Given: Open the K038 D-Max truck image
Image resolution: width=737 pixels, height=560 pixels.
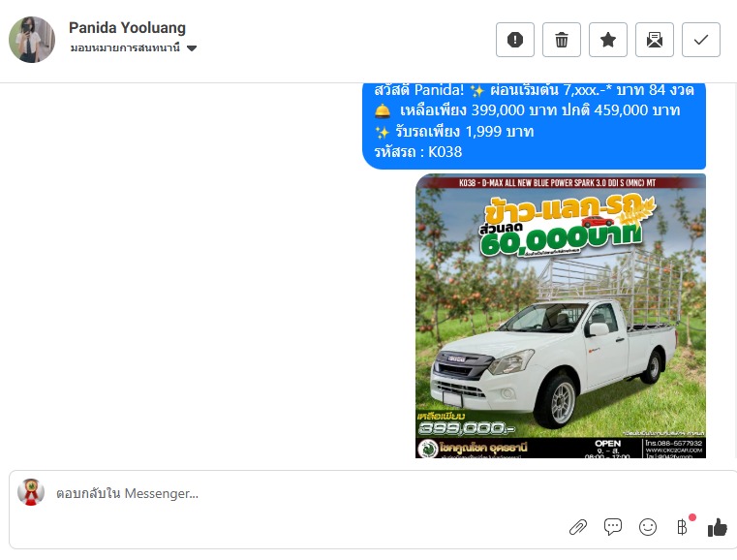Looking at the screenshot, I should 561,316.
